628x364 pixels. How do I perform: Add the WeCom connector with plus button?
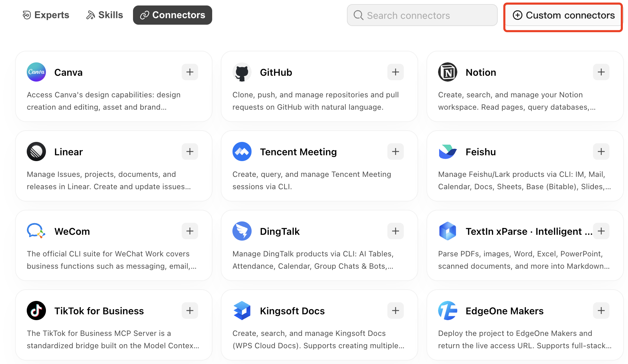190,231
